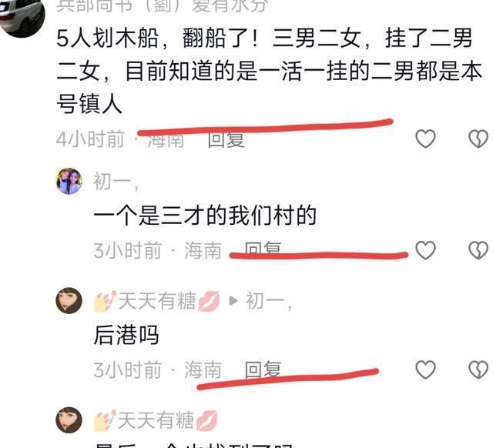Select the comment text 后港吗
This screenshot has height=448, width=493.
tap(126, 335)
